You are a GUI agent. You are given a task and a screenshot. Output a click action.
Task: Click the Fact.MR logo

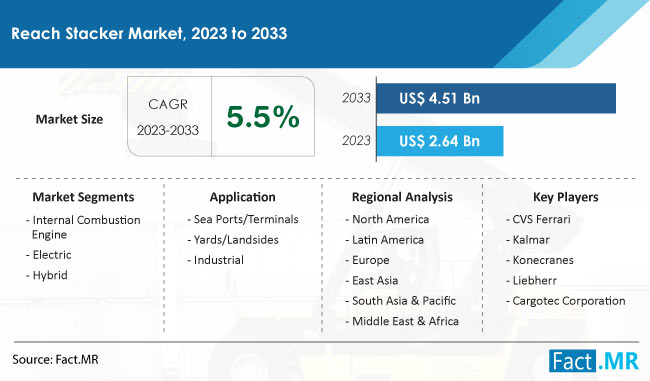(x=594, y=361)
